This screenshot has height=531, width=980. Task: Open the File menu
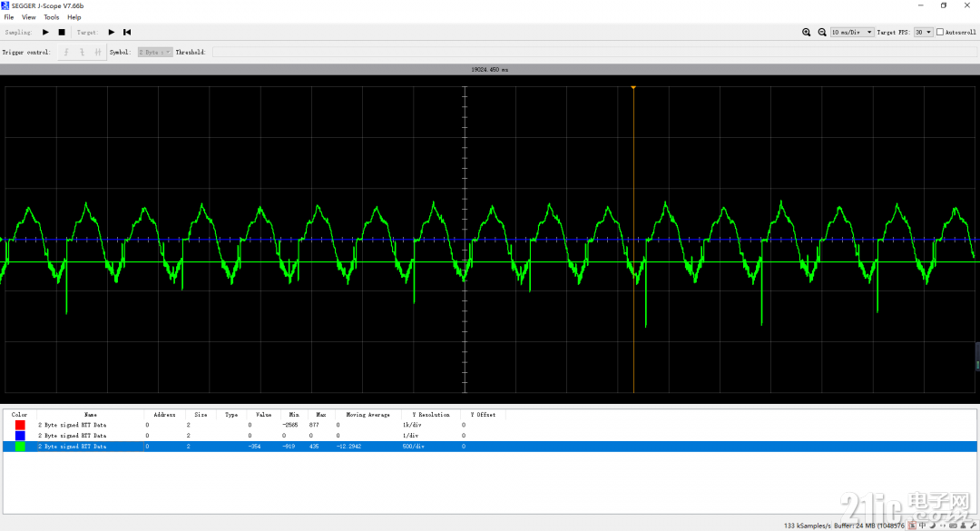(9, 17)
